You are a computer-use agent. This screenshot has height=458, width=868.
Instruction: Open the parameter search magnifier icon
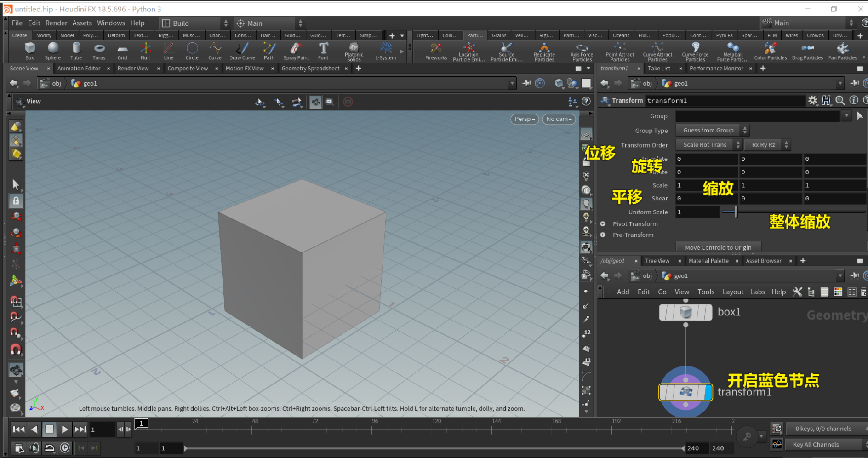(840, 100)
